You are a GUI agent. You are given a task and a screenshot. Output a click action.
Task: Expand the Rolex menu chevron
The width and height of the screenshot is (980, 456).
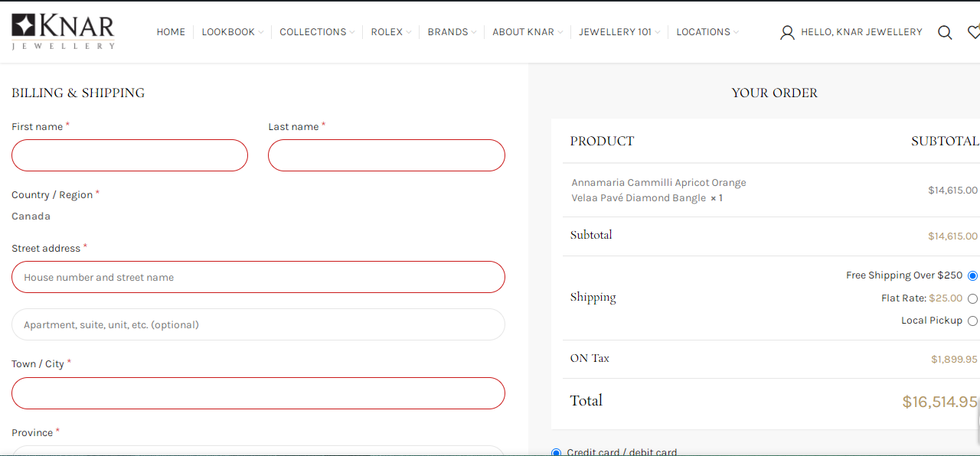pyautogui.click(x=409, y=32)
